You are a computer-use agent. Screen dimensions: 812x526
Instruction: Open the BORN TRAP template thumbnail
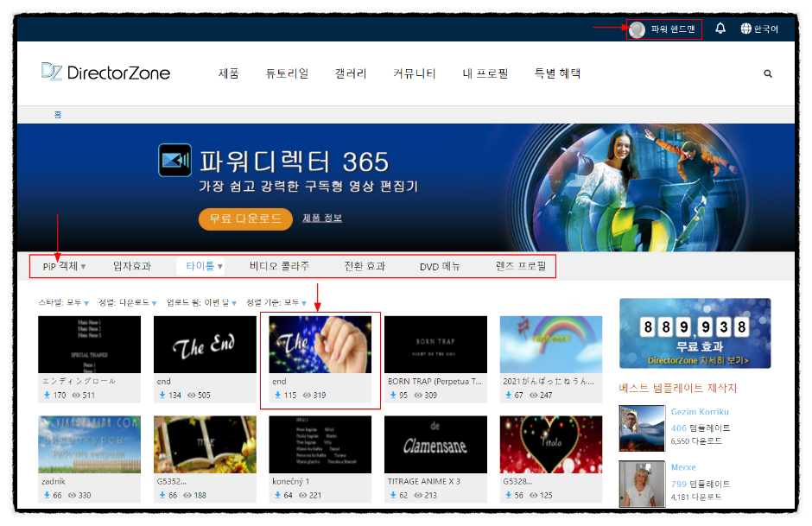(x=435, y=345)
